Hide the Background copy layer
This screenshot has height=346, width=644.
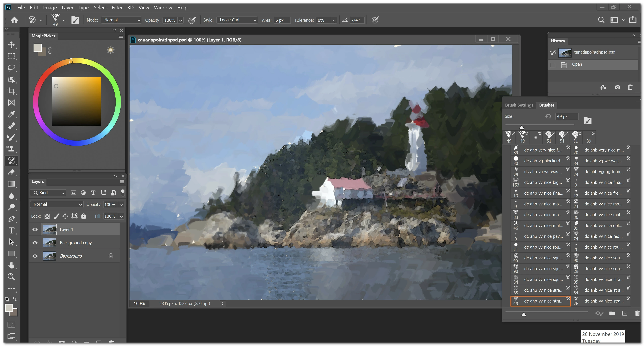coord(35,243)
